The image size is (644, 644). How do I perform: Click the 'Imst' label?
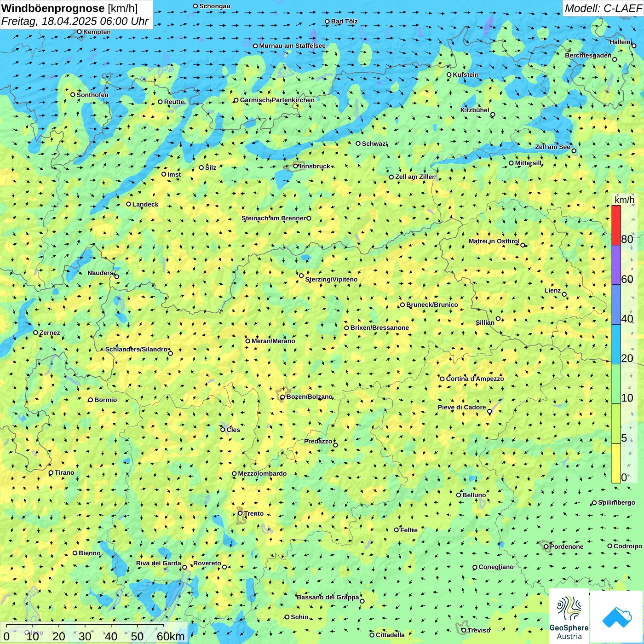(174, 174)
